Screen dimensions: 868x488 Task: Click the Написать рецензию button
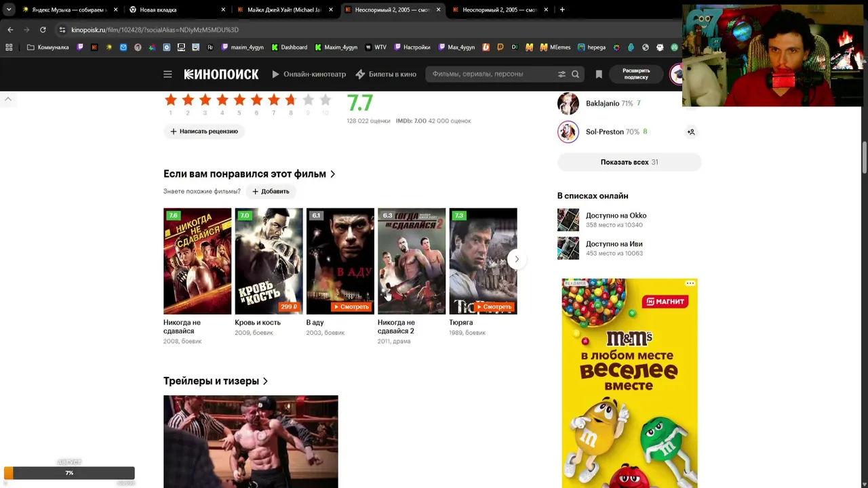point(204,131)
